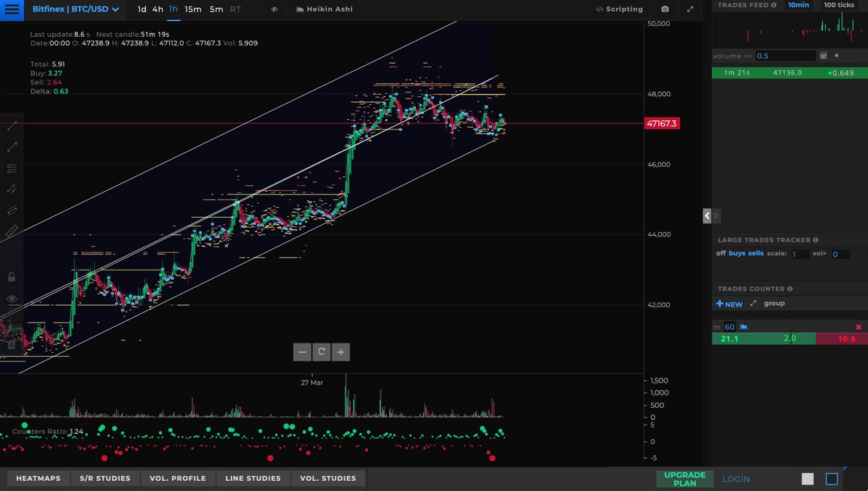Open the S/R STUDIES menu
The width and height of the screenshot is (868, 491).
105,478
